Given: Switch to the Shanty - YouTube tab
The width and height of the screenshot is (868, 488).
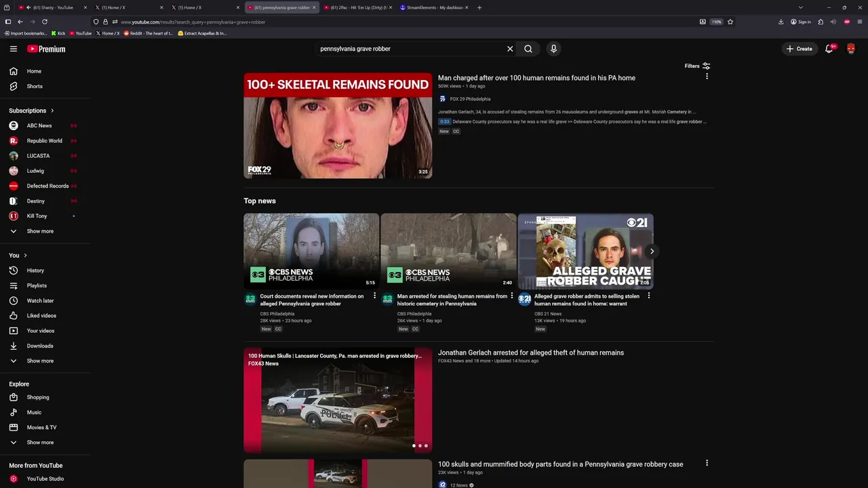Looking at the screenshot, I should pyautogui.click(x=53, y=7).
